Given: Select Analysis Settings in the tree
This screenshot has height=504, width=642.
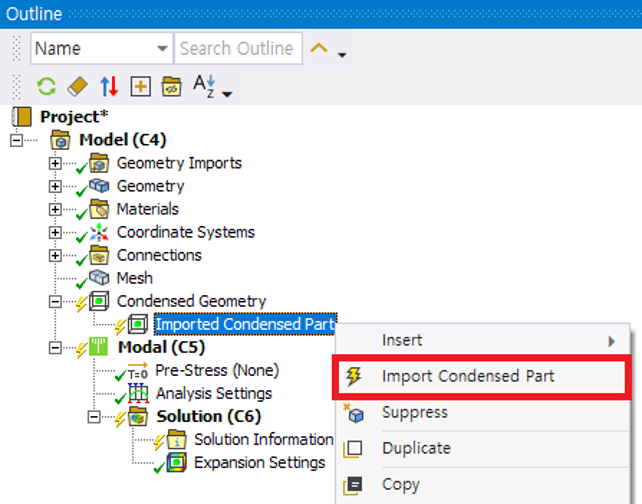Looking at the screenshot, I should click(213, 393).
